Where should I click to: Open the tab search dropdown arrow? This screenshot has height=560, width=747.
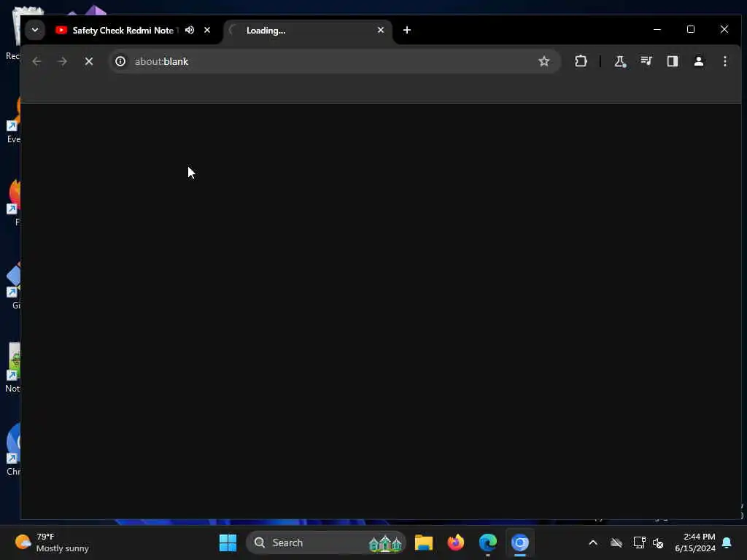[x=35, y=30]
